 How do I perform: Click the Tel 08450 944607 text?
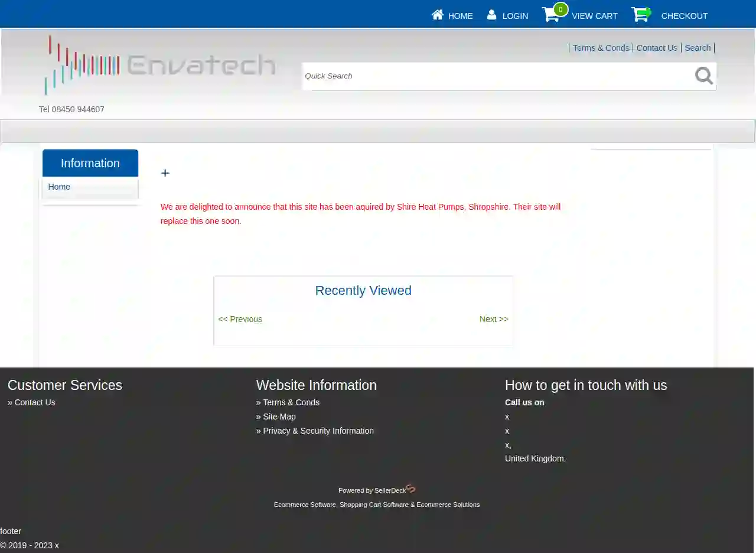tap(71, 109)
